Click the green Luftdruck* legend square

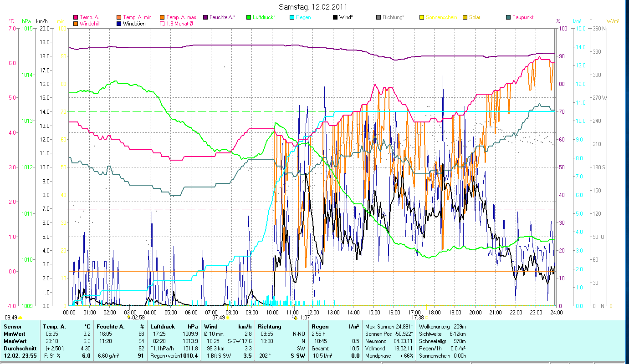[x=249, y=17]
